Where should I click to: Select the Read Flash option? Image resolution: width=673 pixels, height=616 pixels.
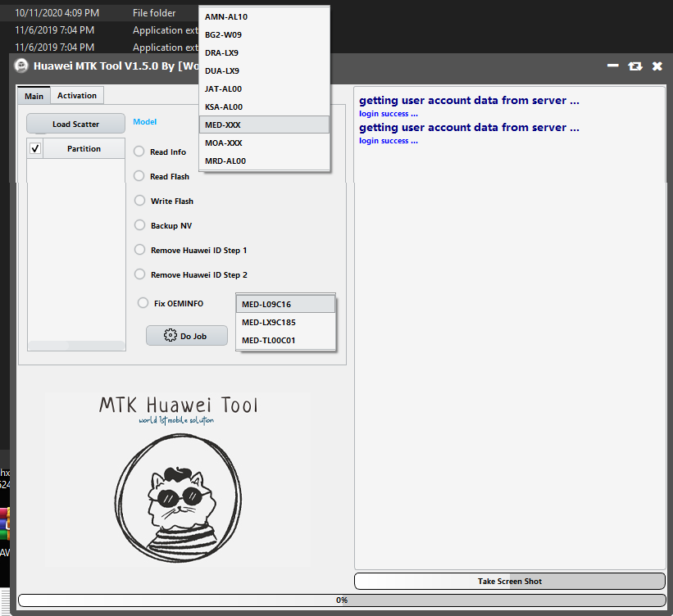(139, 176)
